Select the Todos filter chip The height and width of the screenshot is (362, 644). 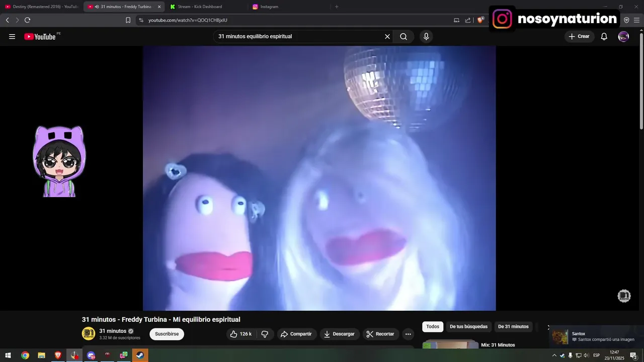pos(433,327)
